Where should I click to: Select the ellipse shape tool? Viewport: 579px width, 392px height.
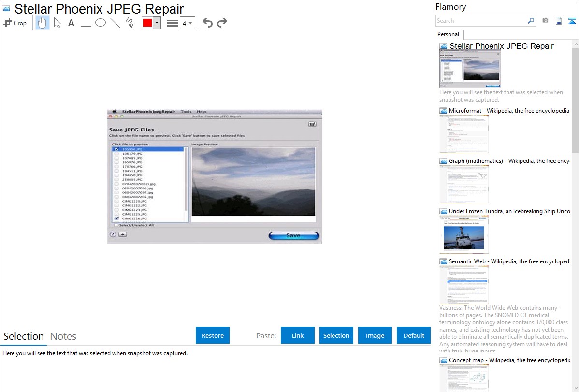coord(101,23)
